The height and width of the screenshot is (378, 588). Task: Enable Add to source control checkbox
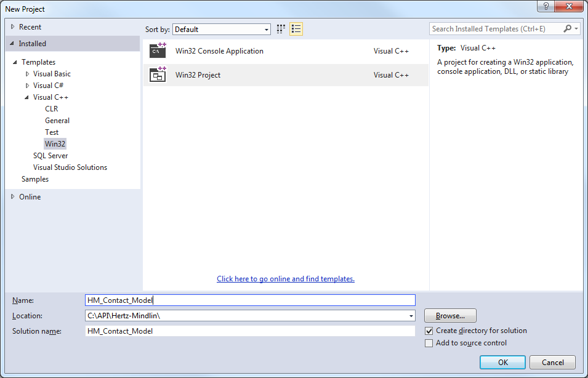429,344
